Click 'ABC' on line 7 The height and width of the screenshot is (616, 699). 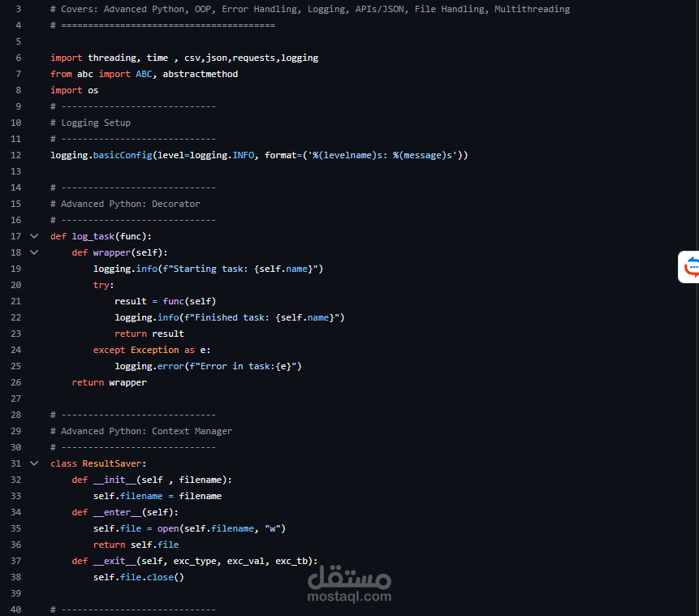(x=144, y=74)
